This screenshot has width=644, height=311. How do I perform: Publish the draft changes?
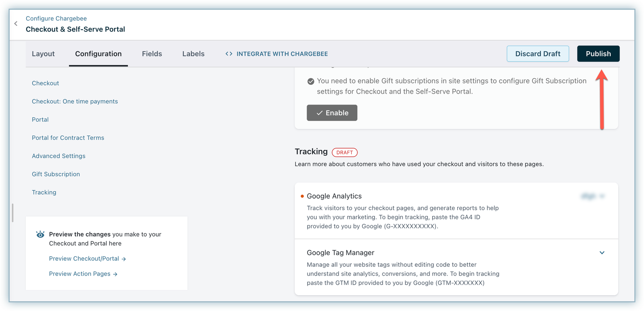598,54
